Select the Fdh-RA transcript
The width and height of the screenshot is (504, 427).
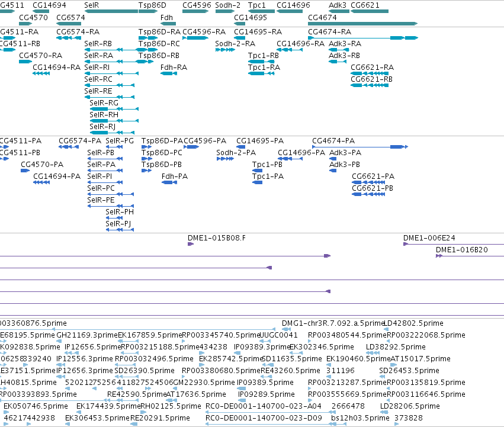coord(169,73)
